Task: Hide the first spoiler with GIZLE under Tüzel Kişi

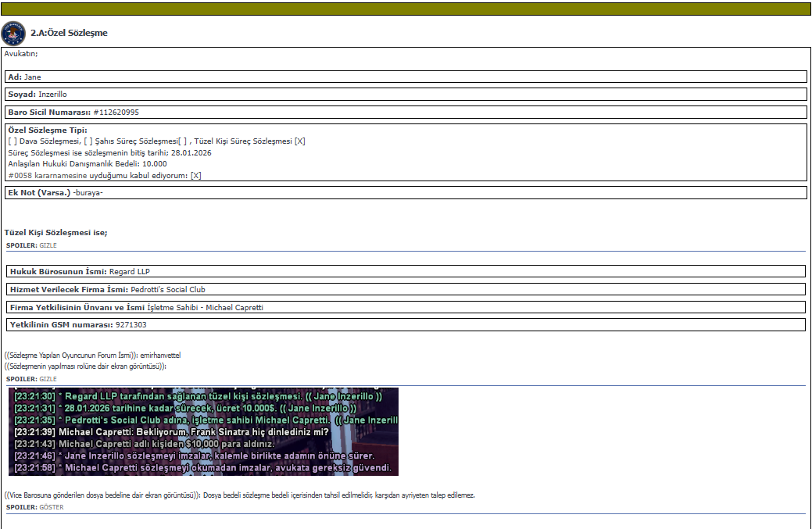Action: (48, 245)
